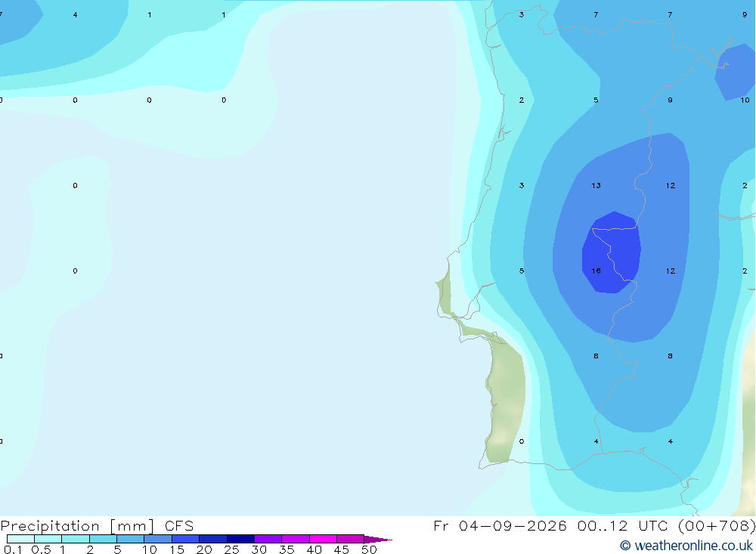Click the '8' precipitation value on the map
The height and width of the screenshot is (554, 756).
[x=670, y=356]
